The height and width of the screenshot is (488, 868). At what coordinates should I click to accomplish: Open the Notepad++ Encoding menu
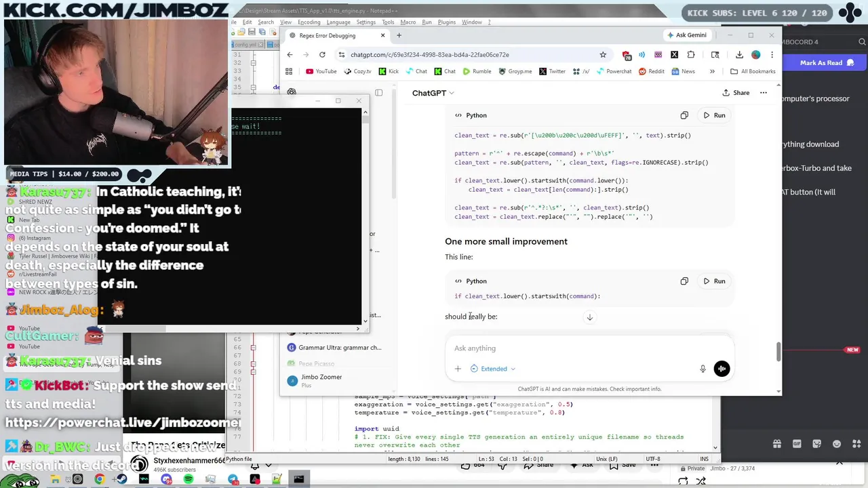[309, 22]
